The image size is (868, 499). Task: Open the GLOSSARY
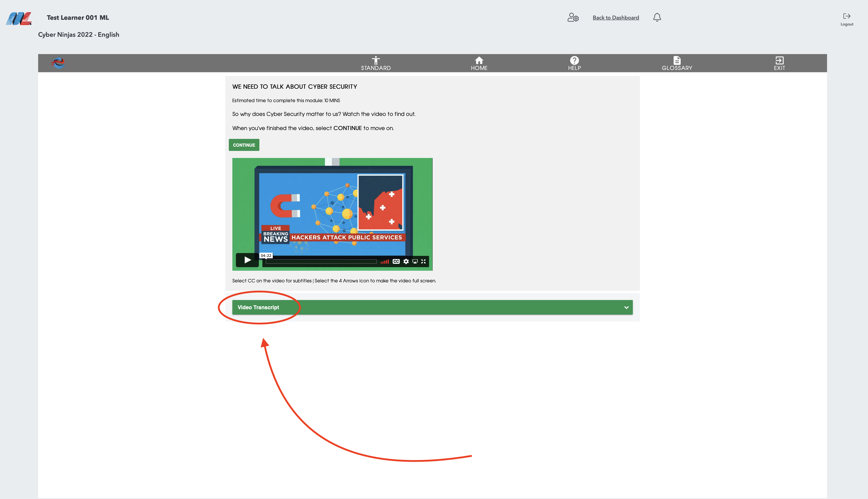(x=677, y=63)
